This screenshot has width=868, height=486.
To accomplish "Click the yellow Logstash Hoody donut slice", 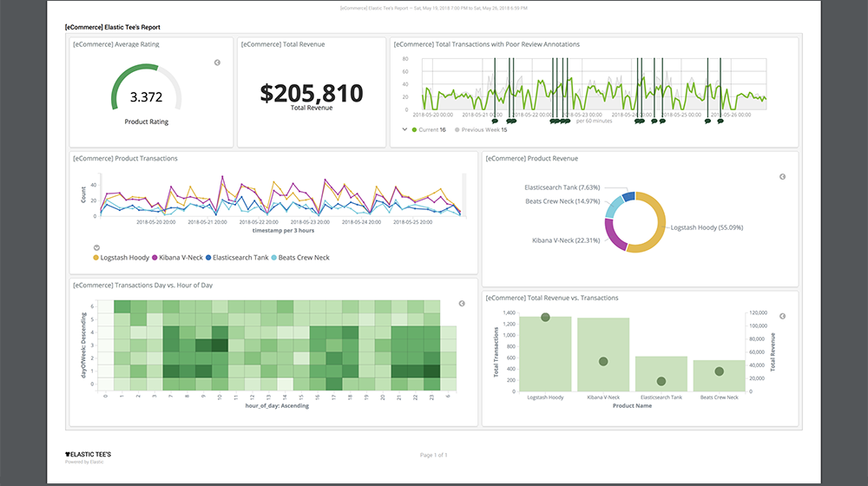I will point(659,222).
